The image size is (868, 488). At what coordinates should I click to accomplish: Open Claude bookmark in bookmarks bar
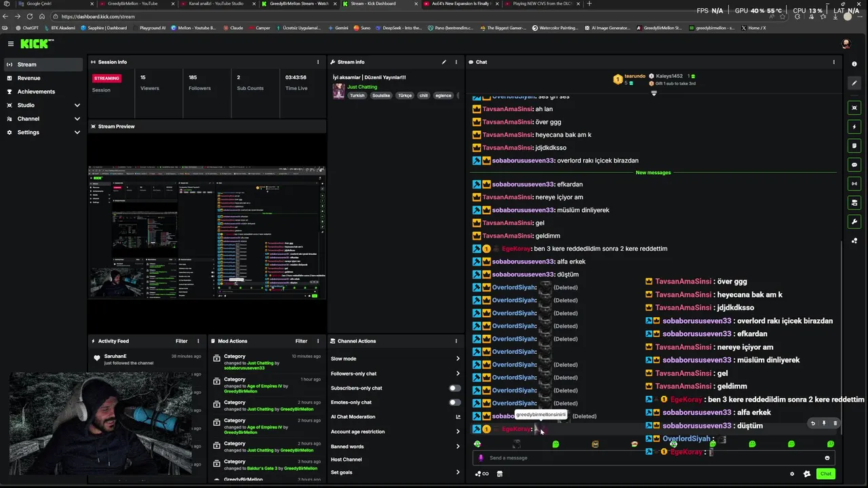tap(233, 28)
